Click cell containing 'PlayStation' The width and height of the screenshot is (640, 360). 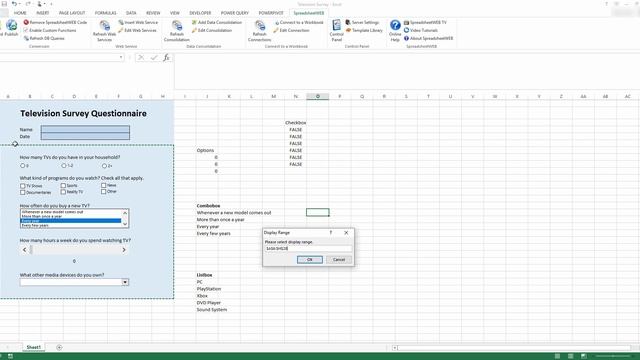209,289
